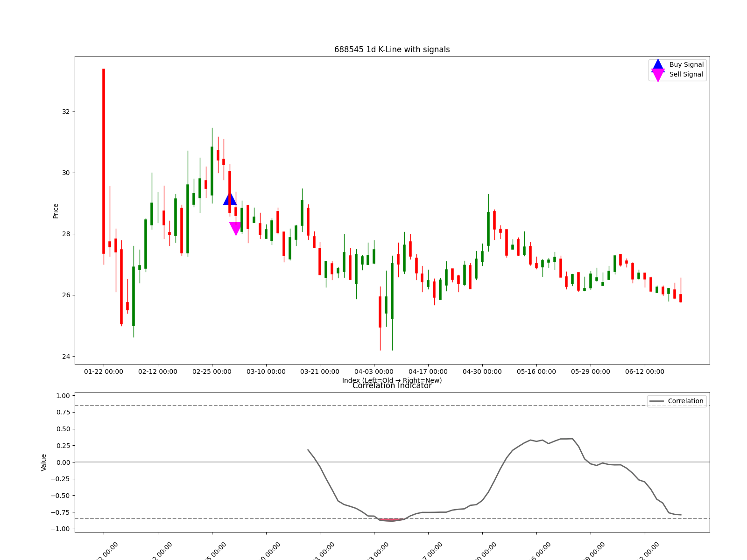Click the Sell Signal legend marker

point(658,75)
